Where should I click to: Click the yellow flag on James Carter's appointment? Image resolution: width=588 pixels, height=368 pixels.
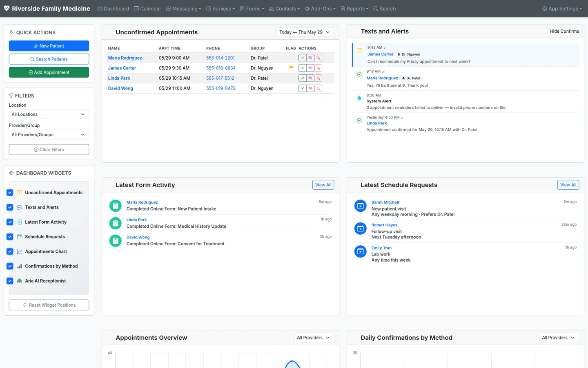[291, 68]
